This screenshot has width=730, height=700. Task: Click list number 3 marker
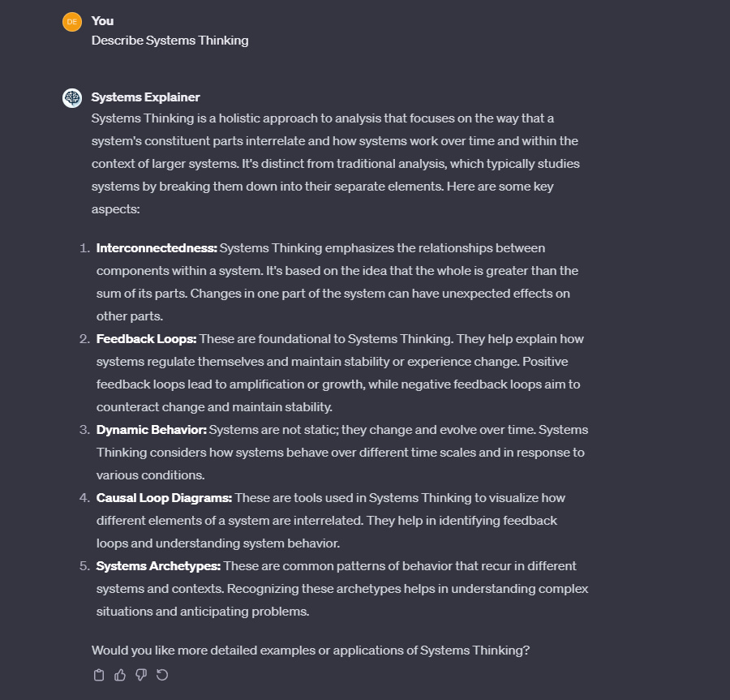click(x=84, y=430)
